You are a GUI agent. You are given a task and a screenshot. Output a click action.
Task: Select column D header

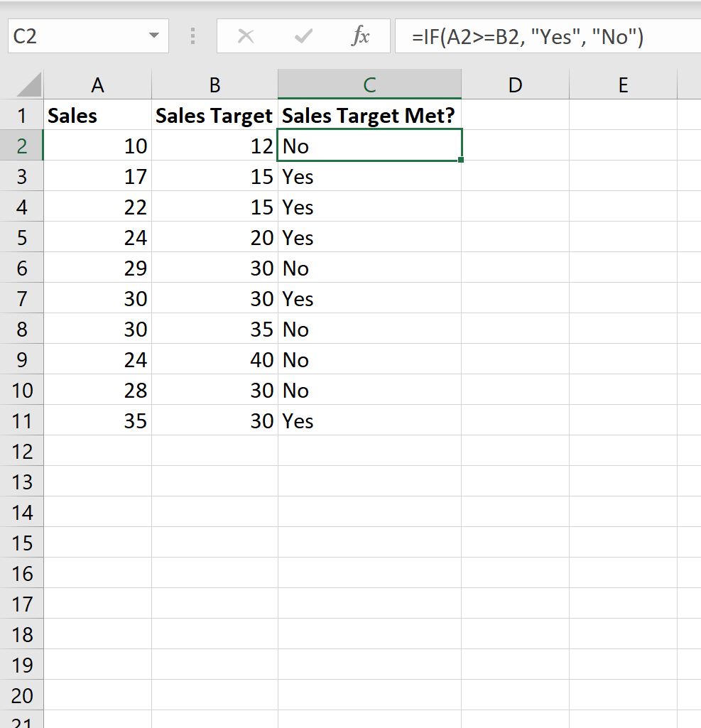(516, 85)
